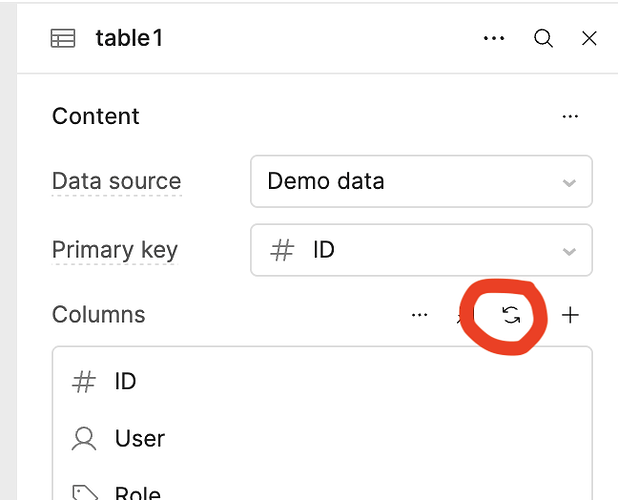Select the Role column entry
The width and height of the screenshot is (618, 500).
click(x=322, y=491)
